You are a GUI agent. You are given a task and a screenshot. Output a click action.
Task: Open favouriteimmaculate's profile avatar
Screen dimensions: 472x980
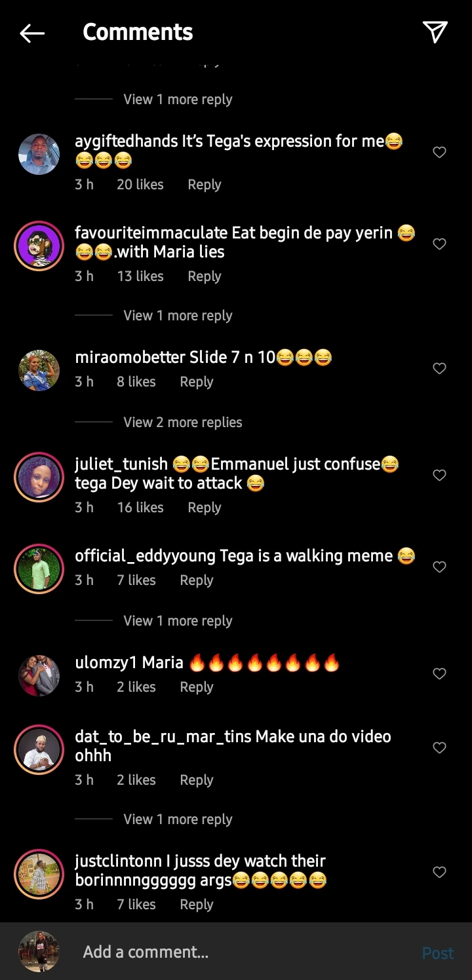point(39,245)
